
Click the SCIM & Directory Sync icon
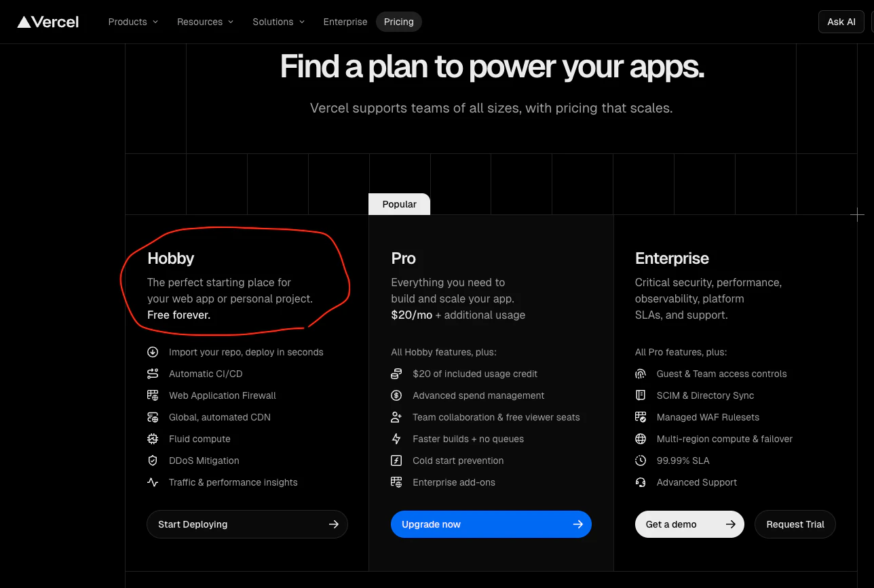641,395
